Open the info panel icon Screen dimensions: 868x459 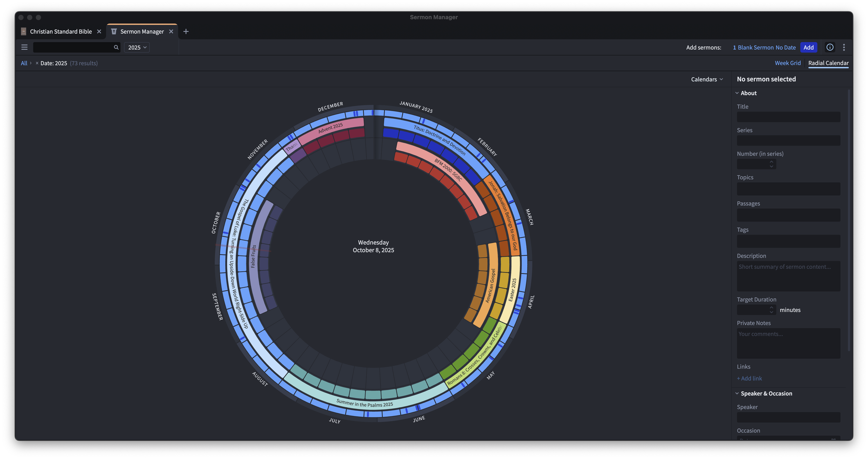[x=830, y=47]
